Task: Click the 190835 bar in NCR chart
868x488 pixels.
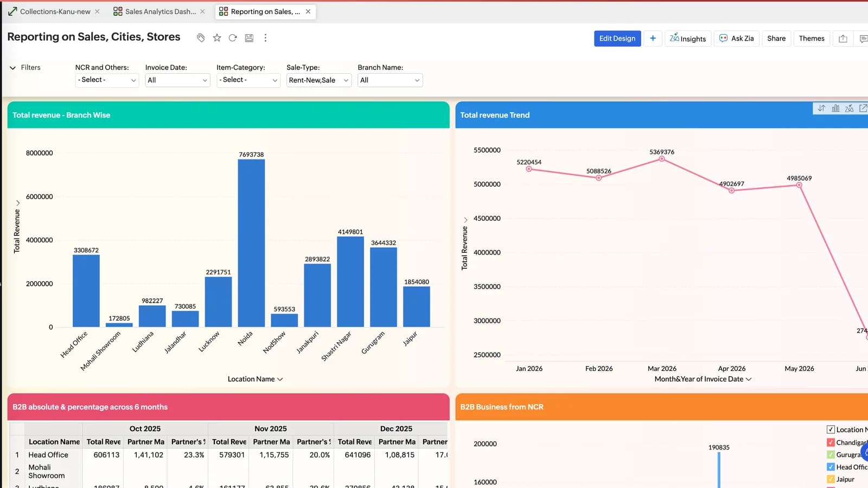Action: coord(719,470)
